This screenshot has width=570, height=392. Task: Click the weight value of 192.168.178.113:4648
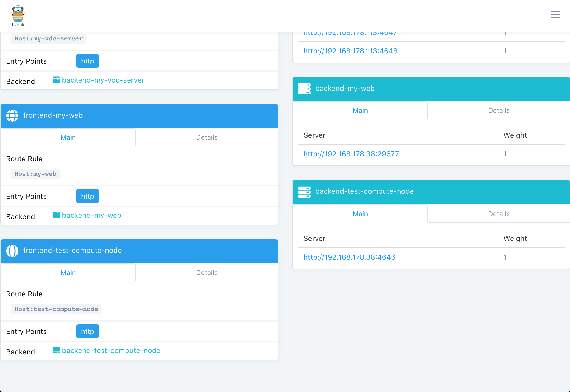(x=505, y=51)
